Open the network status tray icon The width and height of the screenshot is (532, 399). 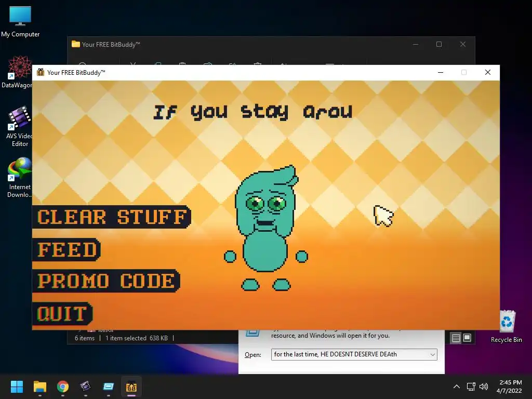pos(471,387)
